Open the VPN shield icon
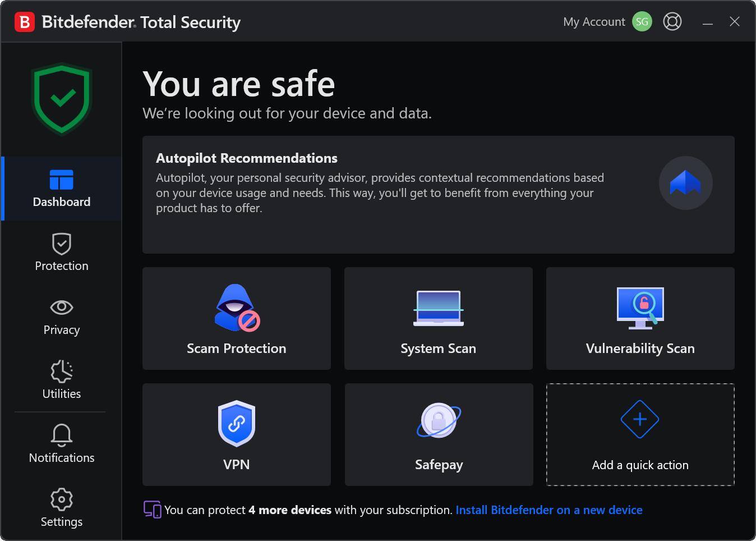This screenshot has width=756, height=541. pos(236,423)
